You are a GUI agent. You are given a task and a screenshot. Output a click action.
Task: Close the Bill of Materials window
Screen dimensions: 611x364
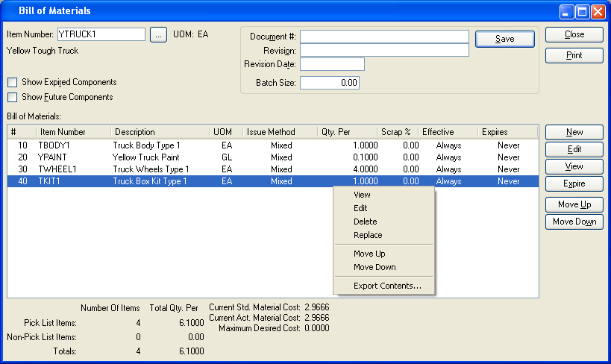pyautogui.click(x=598, y=11)
